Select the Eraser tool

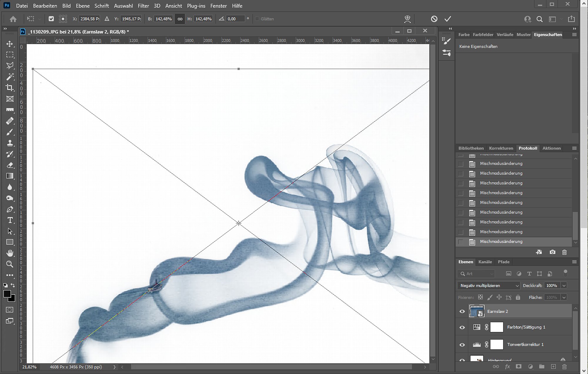click(10, 165)
